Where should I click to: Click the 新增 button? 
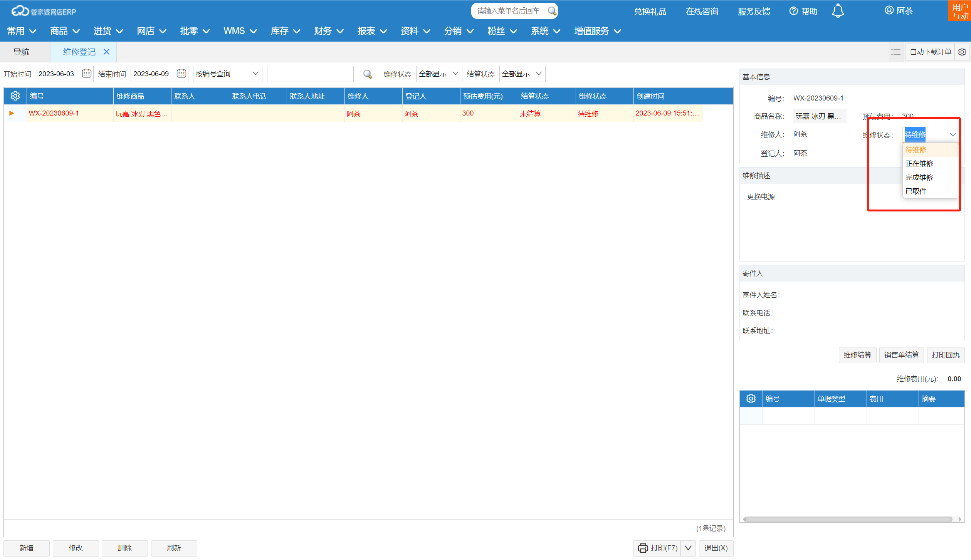point(27,548)
